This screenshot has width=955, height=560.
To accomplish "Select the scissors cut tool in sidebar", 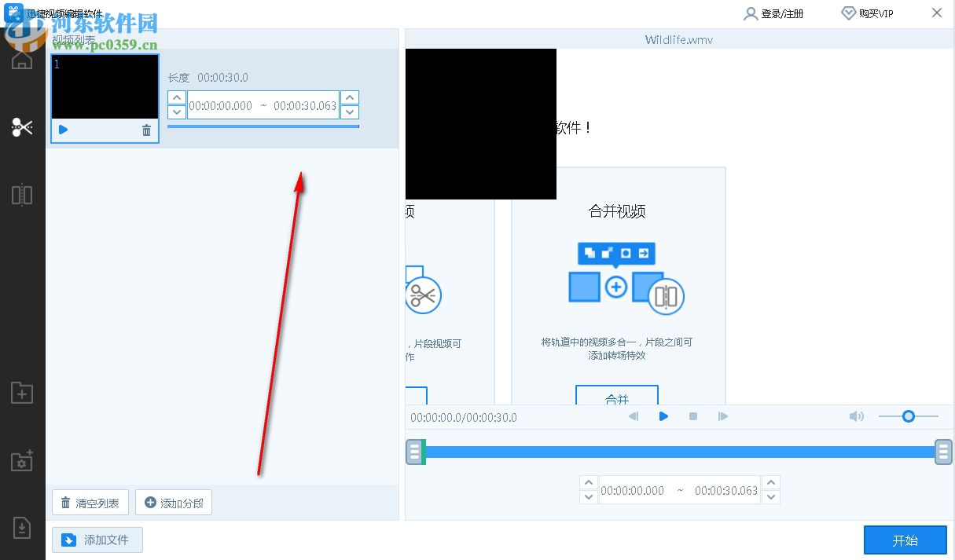I will 21,126.
